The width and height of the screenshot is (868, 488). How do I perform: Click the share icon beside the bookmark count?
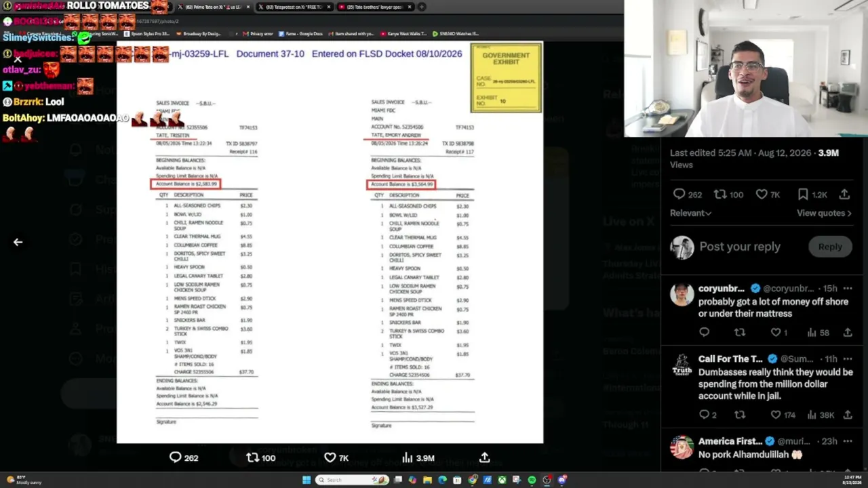click(844, 195)
